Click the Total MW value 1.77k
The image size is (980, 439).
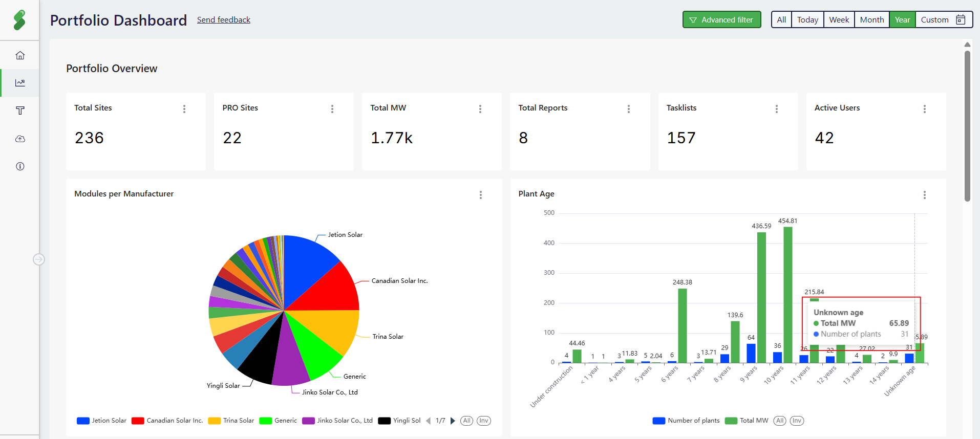392,138
